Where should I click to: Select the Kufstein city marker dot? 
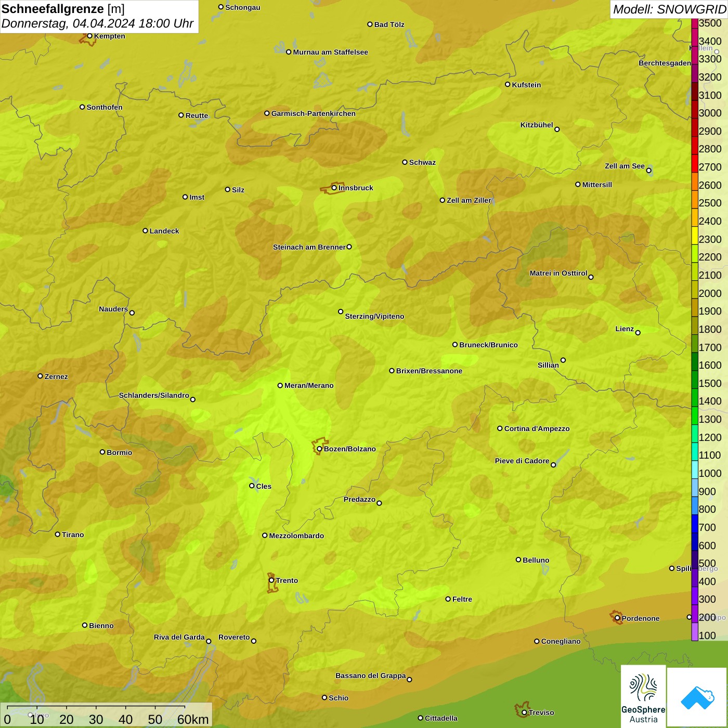click(508, 84)
